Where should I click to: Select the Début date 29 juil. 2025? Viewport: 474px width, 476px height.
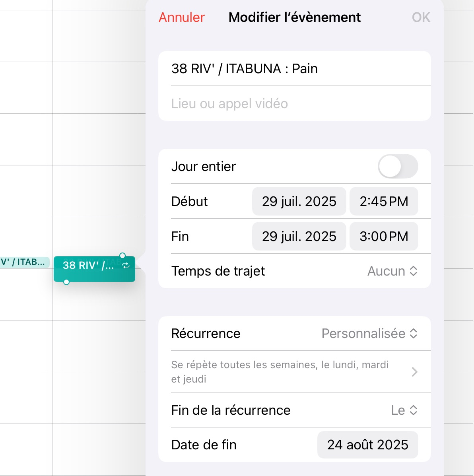(299, 201)
